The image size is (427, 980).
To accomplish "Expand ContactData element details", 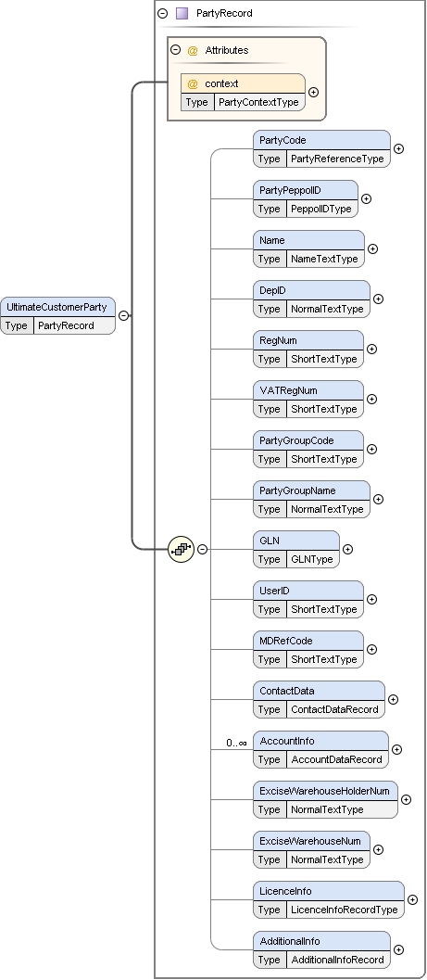I will (x=394, y=699).
